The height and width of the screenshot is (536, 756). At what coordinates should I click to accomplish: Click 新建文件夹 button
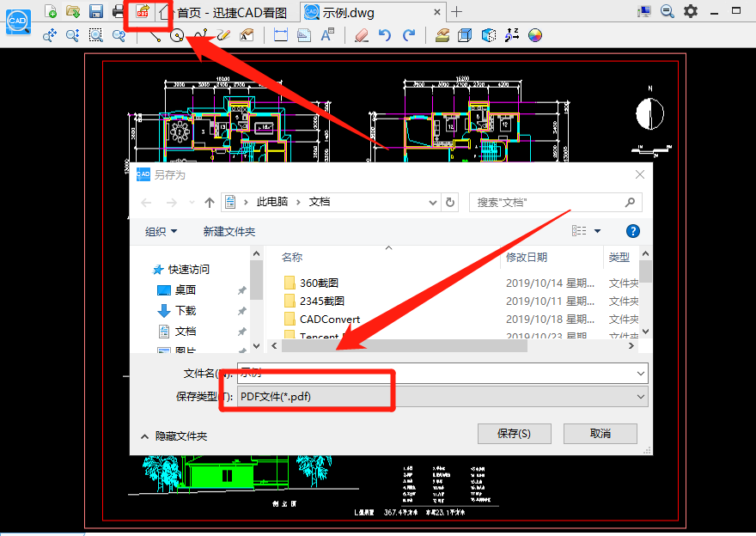click(x=229, y=232)
